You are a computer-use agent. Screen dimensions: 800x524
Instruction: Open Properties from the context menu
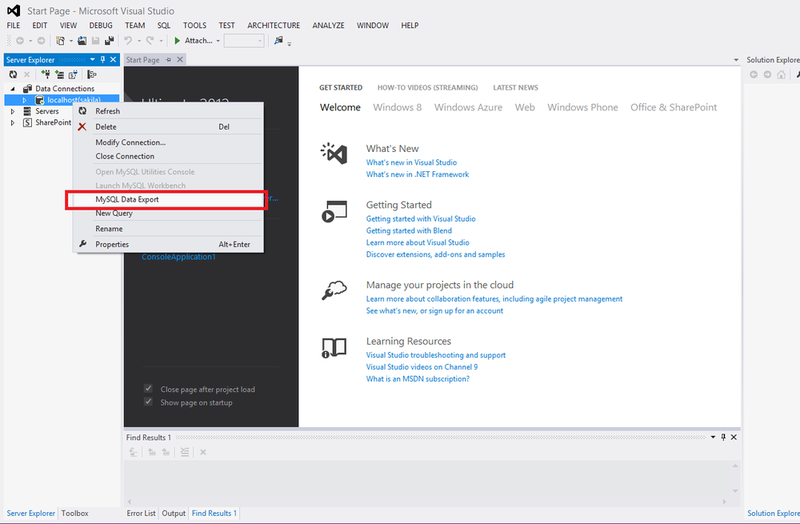pyautogui.click(x=168, y=244)
